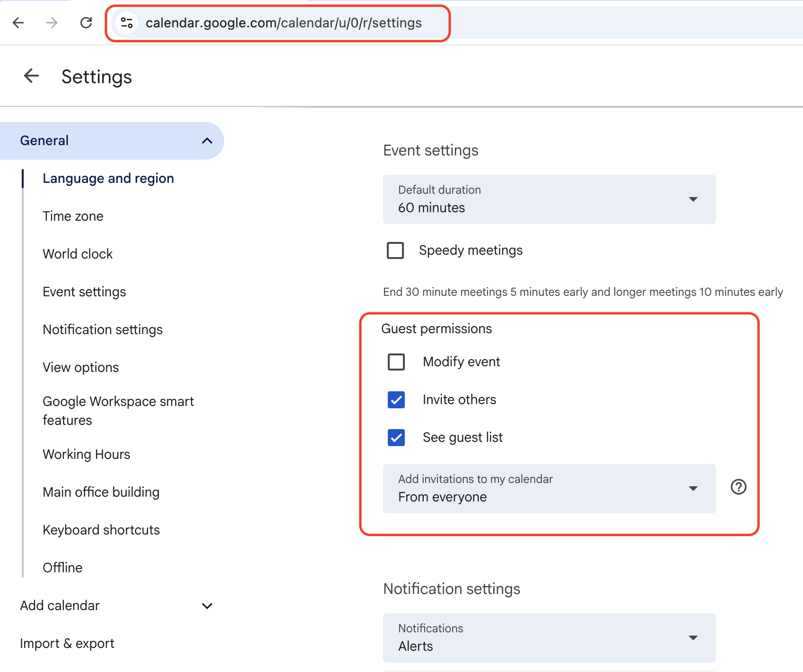803x672 pixels.
Task: Go back using the Settings back arrow
Action: pyautogui.click(x=31, y=76)
